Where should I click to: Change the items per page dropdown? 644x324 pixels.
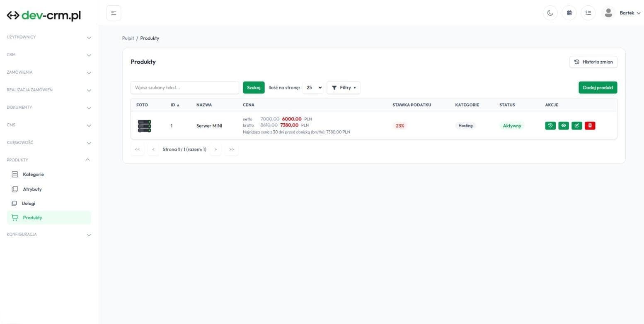pyautogui.click(x=313, y=88)
